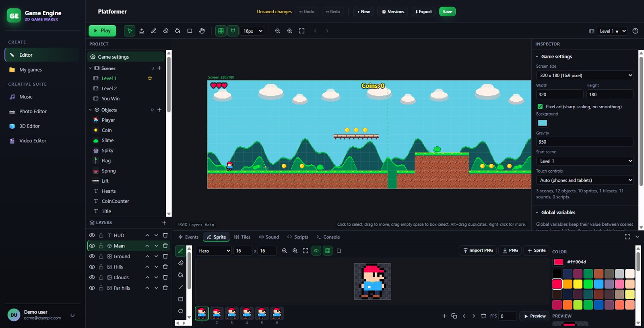
Task: Maximize the bottom panel
Action: tap(627, 237)
